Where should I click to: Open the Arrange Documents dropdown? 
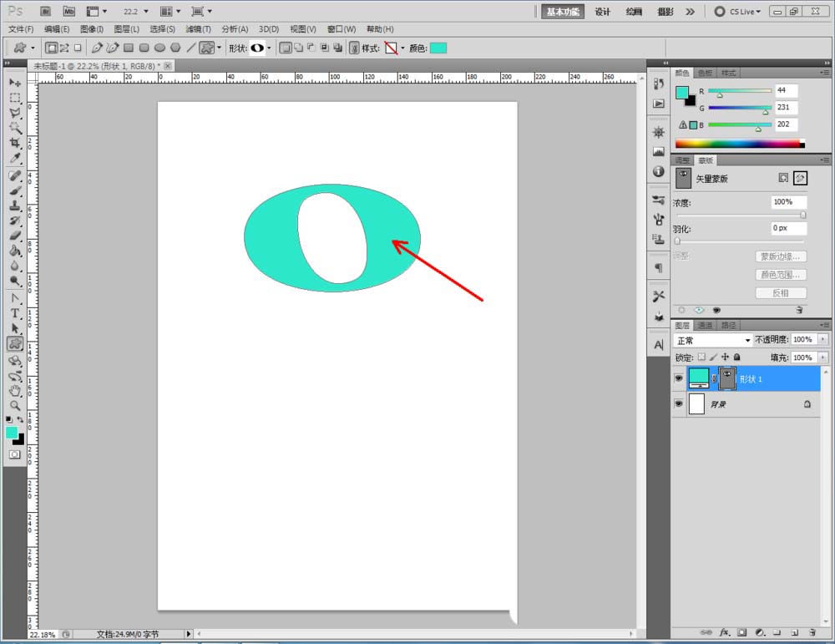coord(170,11)
